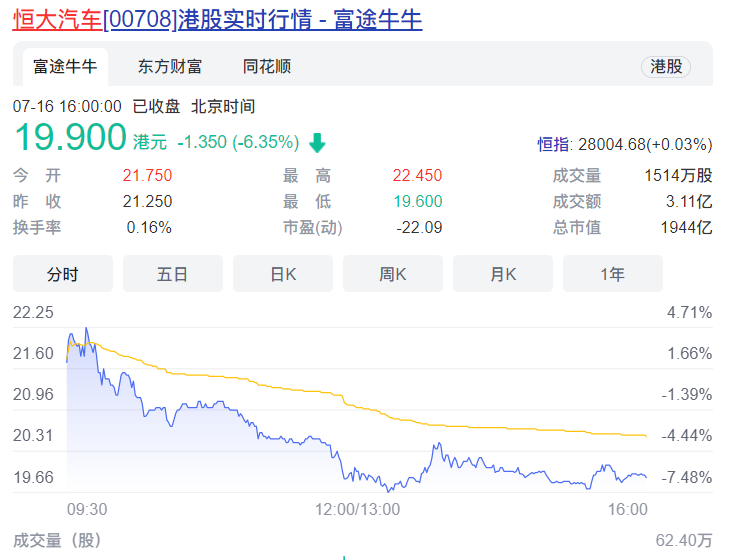The image size is (740, 560).
Task: Click the 62.40万 volume scale value
Action: (684, 541)
